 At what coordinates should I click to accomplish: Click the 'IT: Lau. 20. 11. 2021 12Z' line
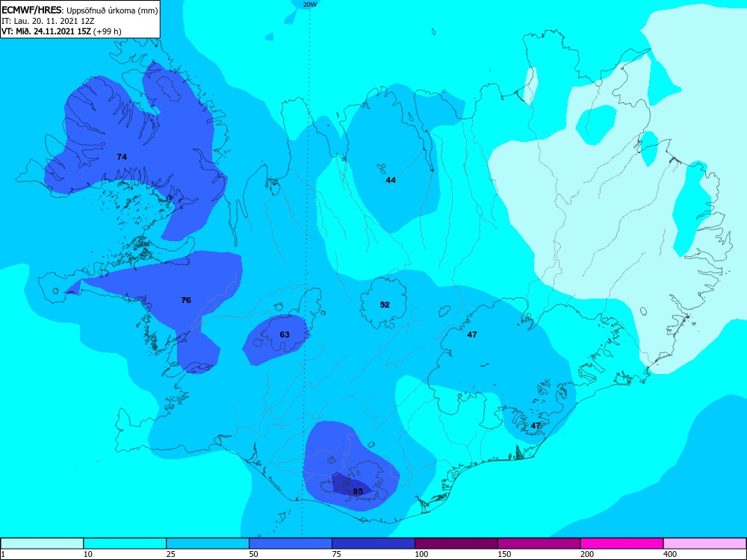coord(48,21)
